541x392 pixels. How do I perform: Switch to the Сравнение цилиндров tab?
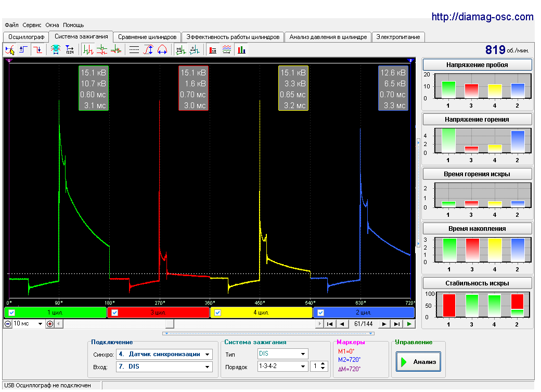pyautogui.click(x=147, y=37)
